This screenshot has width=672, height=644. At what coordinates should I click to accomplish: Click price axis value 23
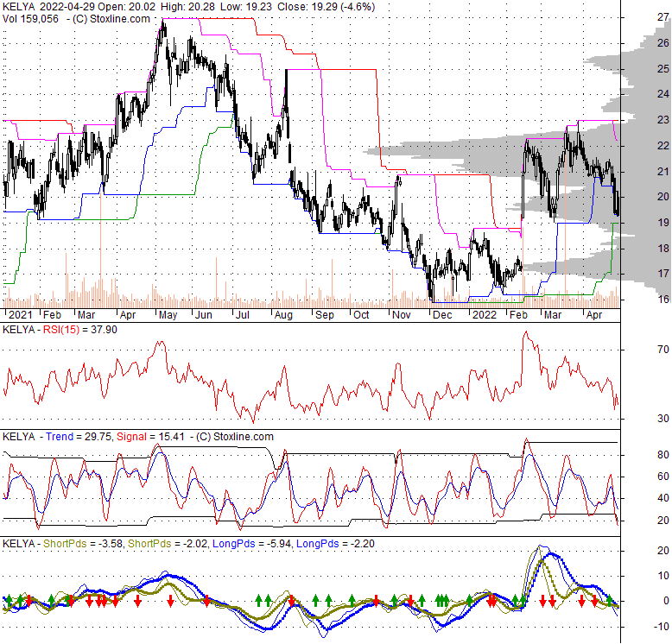pos(663,120)
